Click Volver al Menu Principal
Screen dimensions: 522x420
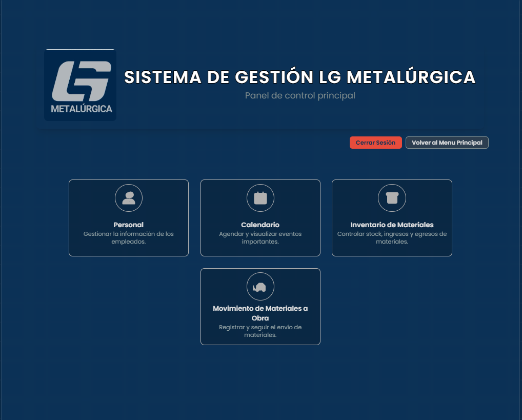(447, 143)
